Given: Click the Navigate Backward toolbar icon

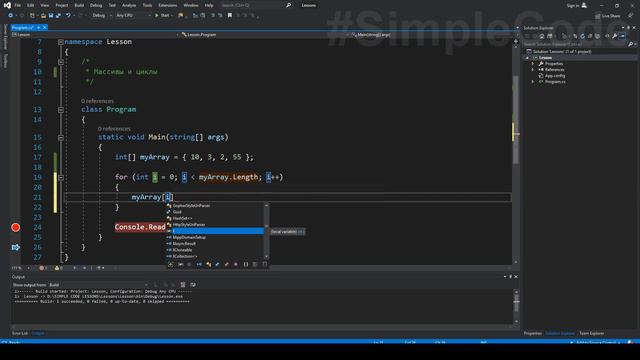Looking at the screenshot, I should (x=10, y=15).
